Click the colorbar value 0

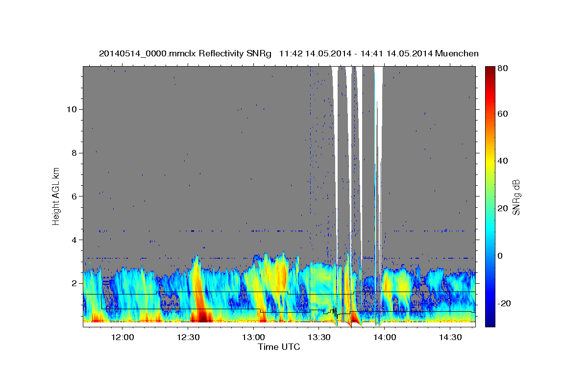pos(500,256)
